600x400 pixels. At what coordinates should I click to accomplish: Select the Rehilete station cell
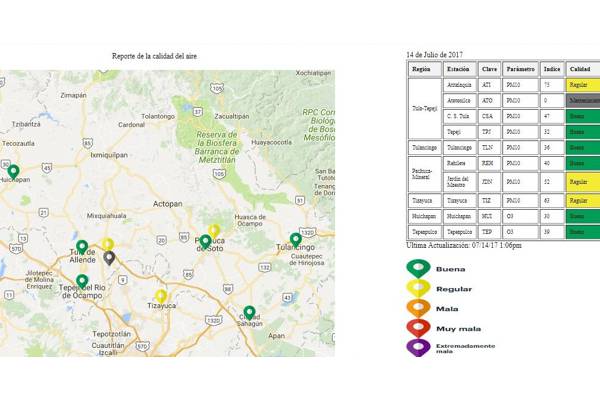[460, 163]
